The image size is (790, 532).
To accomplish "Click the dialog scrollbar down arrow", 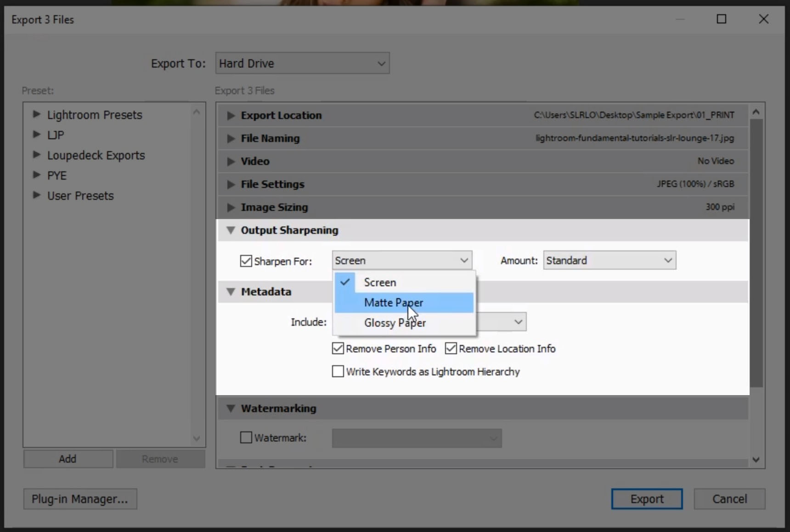I will (x=756, y=458).
